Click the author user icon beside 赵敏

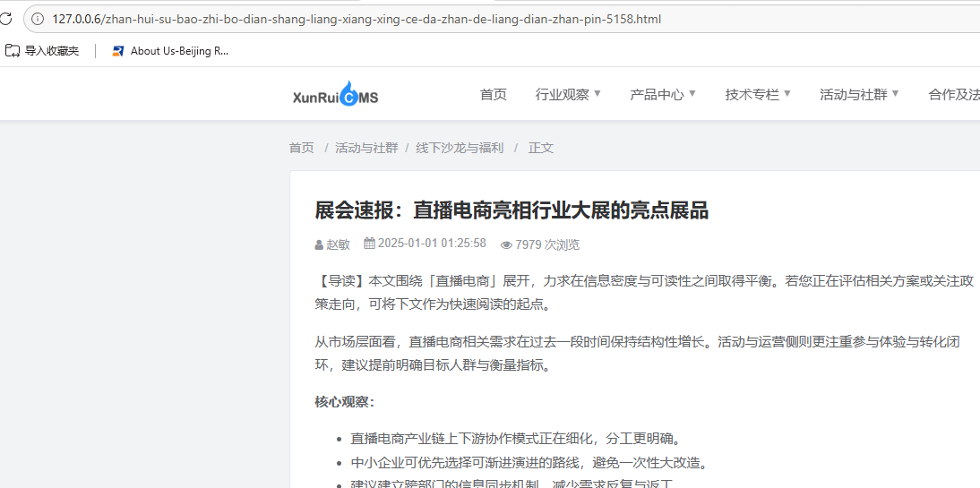click(319, 245)
